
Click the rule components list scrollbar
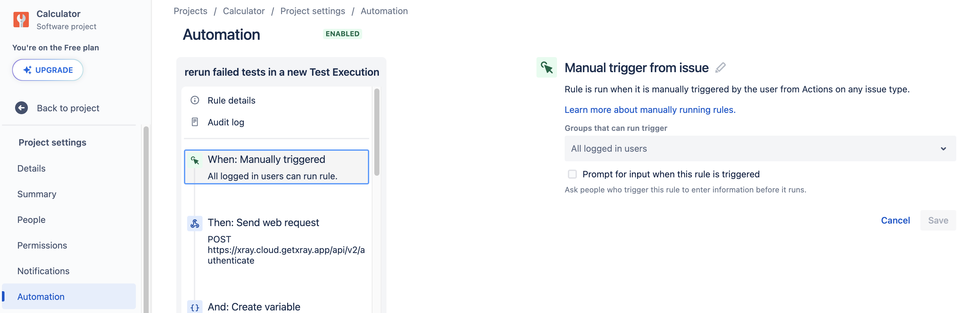point(377,132)
